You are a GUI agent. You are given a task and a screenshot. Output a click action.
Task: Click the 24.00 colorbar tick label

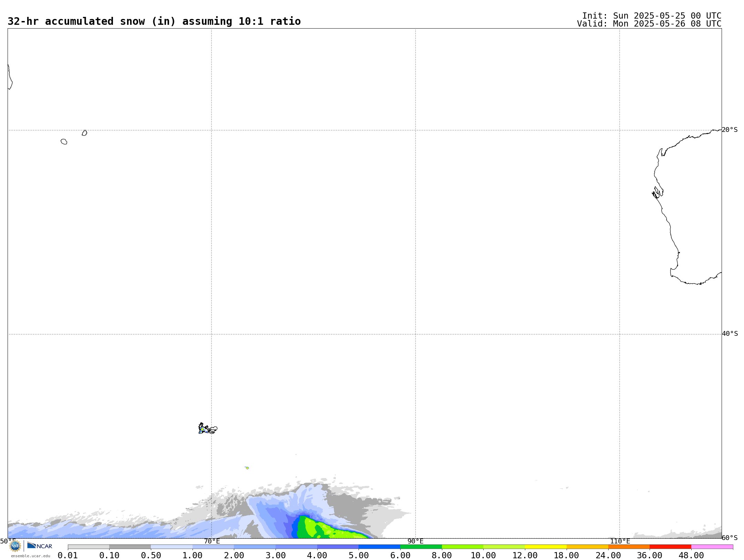click(x=608, y=556)
